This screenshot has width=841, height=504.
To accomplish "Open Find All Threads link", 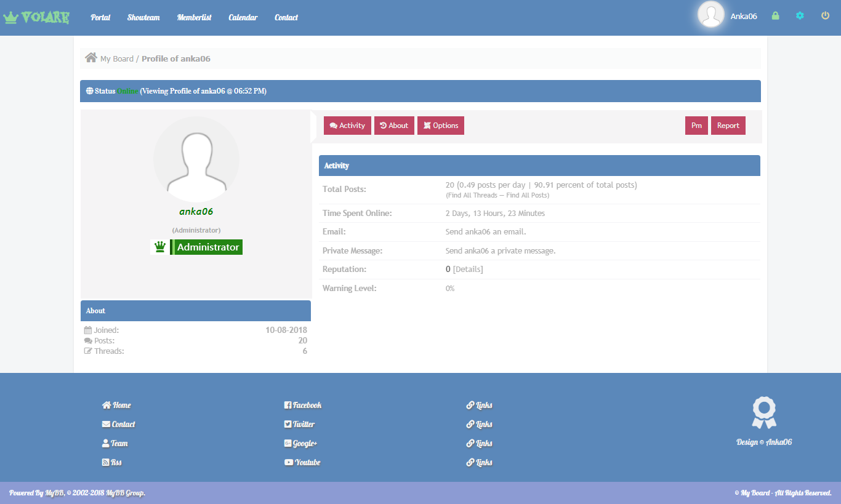I will (473, 195).
